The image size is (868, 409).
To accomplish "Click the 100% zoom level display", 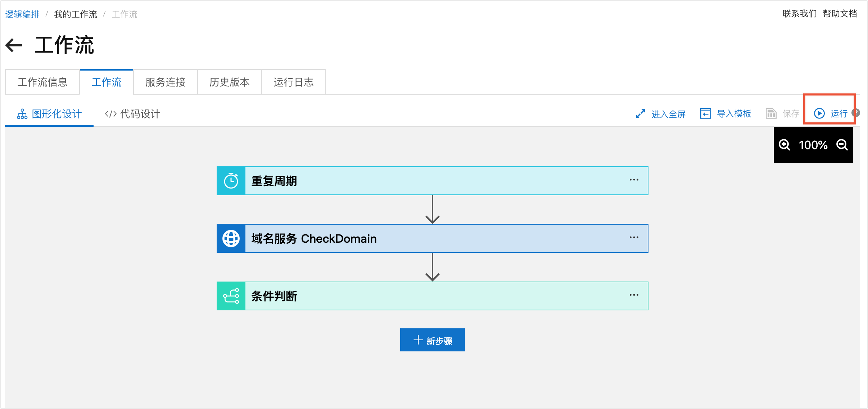I will point(813,145).
